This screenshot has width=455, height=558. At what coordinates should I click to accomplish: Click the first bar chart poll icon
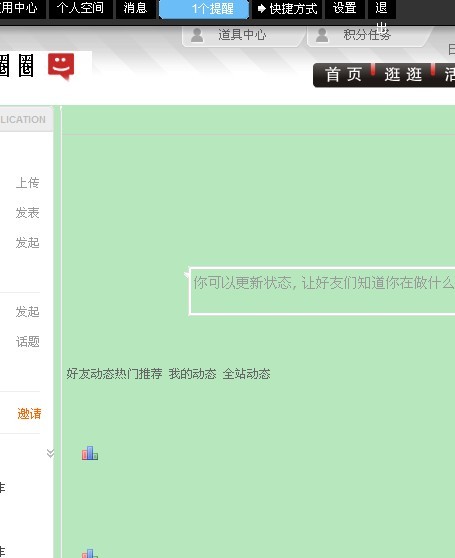[x=90, y=453]
